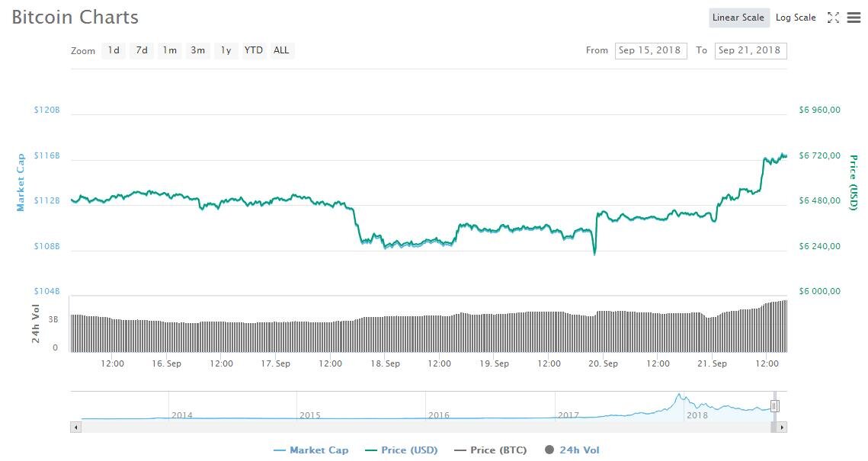Toggle Price (USD) series in legend
868x461 pixels.
click(x=402, y=450)
